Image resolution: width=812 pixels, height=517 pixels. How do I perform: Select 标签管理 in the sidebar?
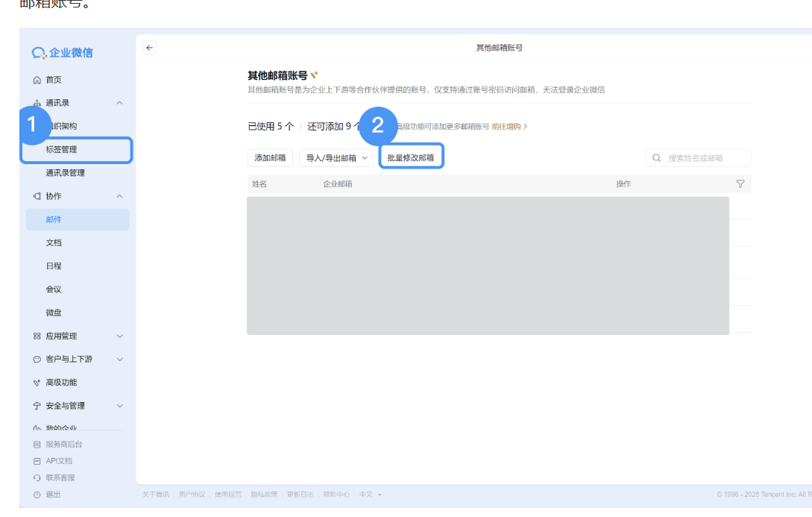coord(62,149)
